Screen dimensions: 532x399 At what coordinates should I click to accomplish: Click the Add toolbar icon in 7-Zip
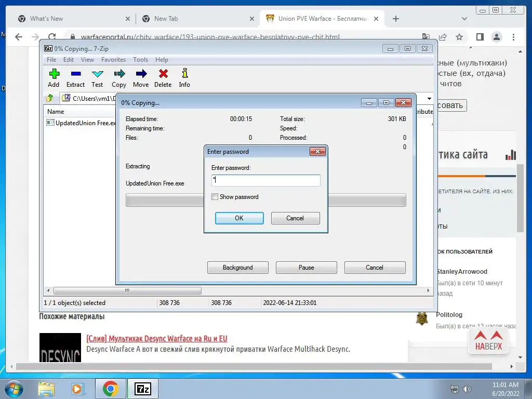pos(54,74)
